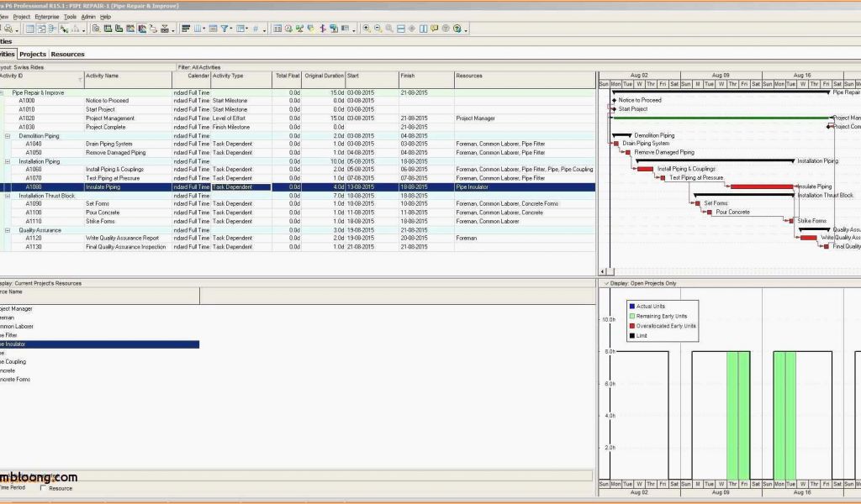Click the Actual Units blue legend swatch

tap(632, 306)
